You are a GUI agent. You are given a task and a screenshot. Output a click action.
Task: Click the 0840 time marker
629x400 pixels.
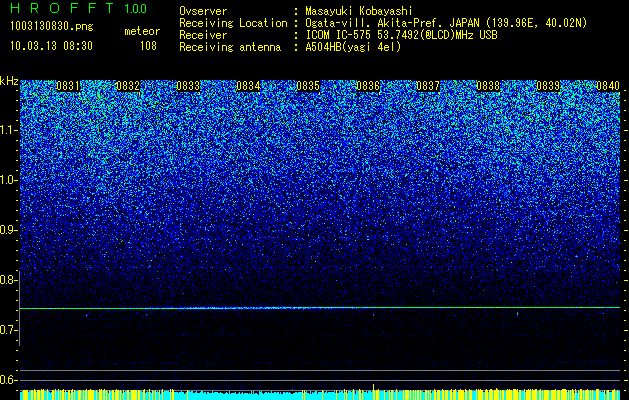(x=608, y=86)
